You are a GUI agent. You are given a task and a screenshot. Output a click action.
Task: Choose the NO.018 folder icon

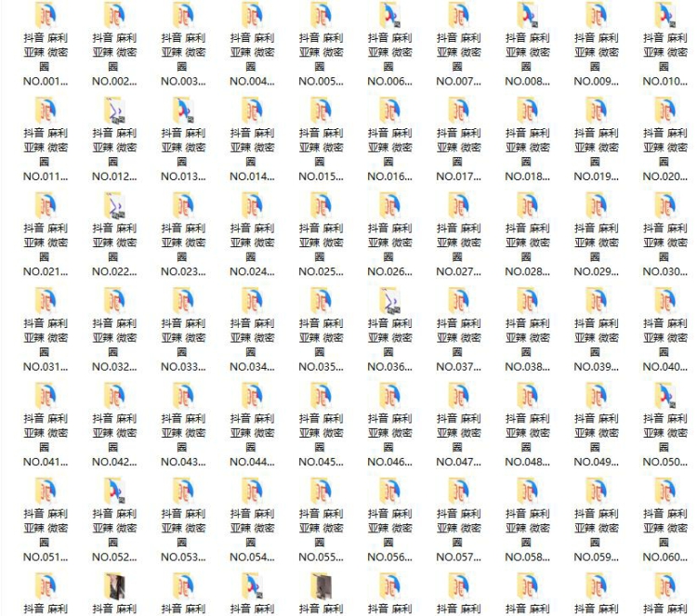pos(528,111)
